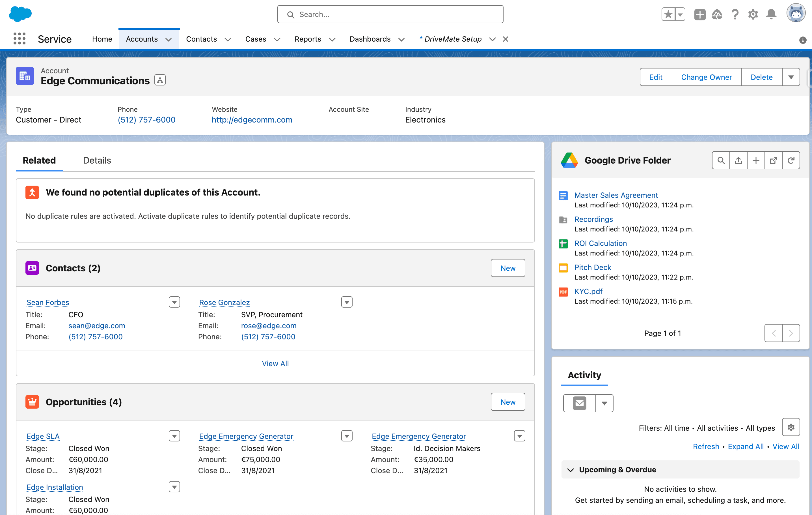Open the Recordings folder
Viewport: 812px width, 515px height.
593,219
